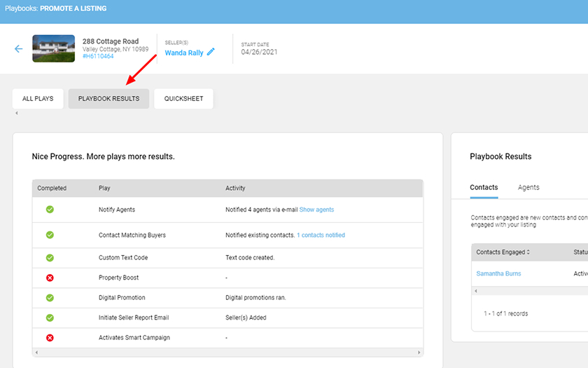Click green check icon for Notify Agents
The height and width of the screenshot is (368, 588).
coord(50,210)
